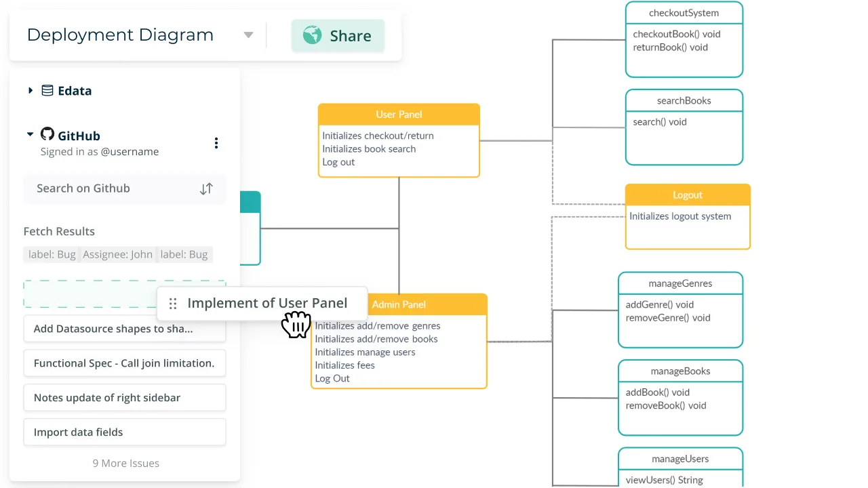Click 'Initializes book search' in User Panel
The width and height of the screenshot is (868, 488).
click(x=369, y=149)
